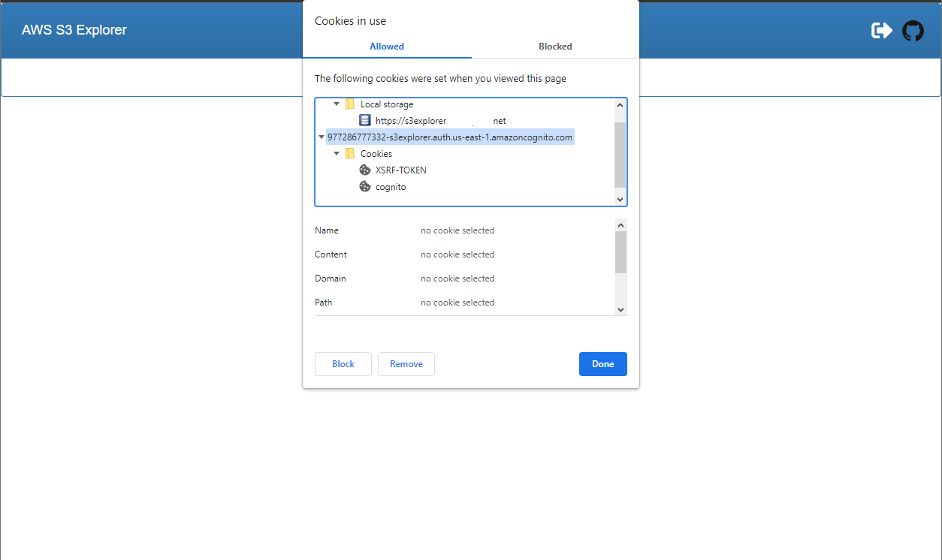Click the AWS S3 Explorer header title

[74, 29]
